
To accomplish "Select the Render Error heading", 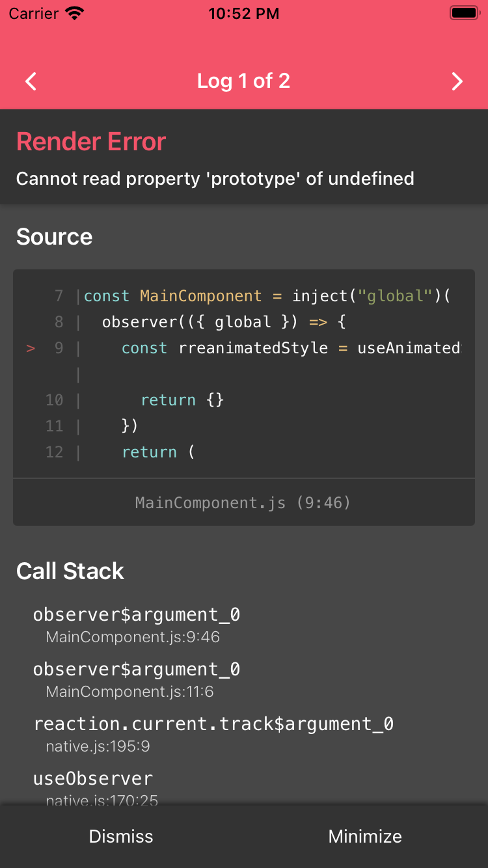I will (x=90, y=141).
